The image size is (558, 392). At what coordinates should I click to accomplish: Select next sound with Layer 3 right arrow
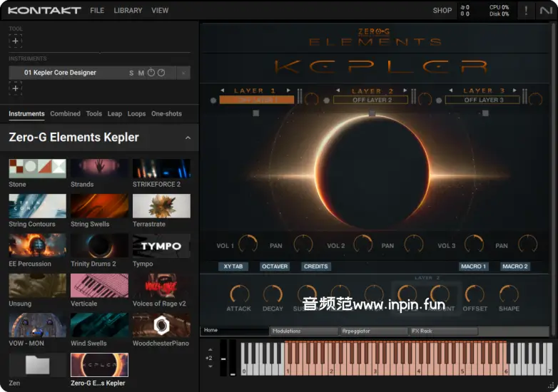pyautogui.click(x=517, y=91)
